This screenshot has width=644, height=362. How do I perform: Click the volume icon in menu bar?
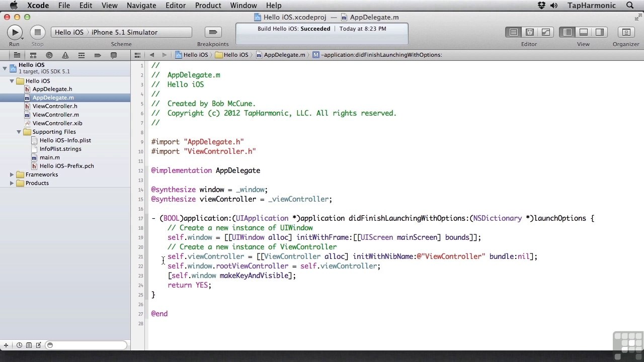[554, 6]
